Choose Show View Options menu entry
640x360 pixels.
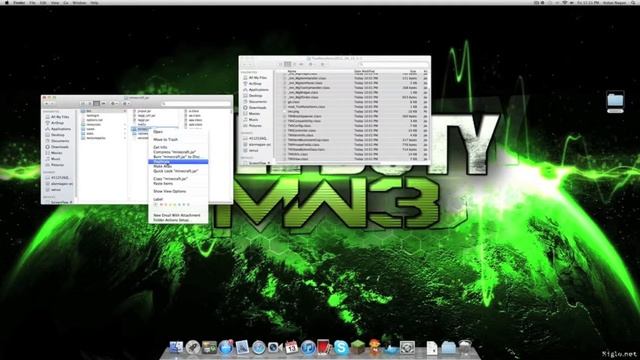pos(170,191)
